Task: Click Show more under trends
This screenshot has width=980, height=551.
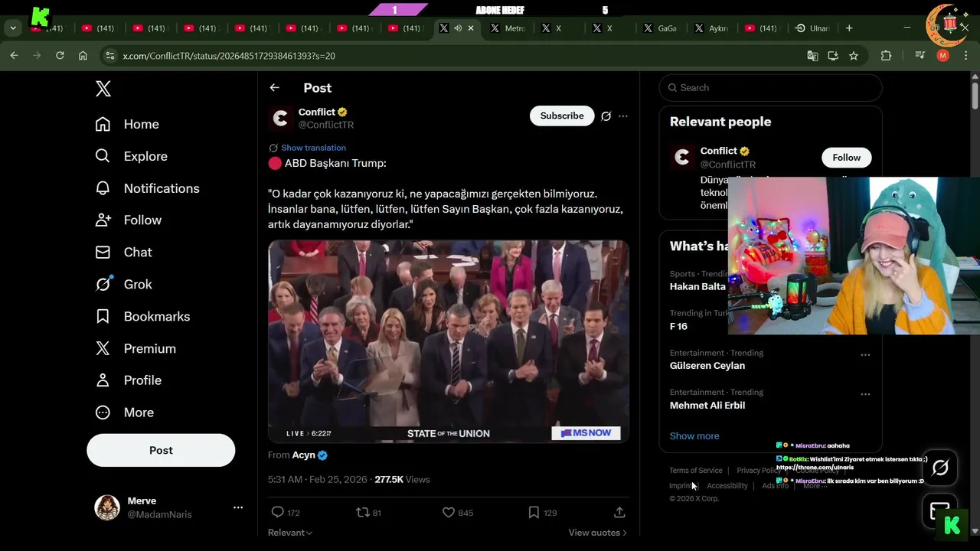Action: point(694,436)
